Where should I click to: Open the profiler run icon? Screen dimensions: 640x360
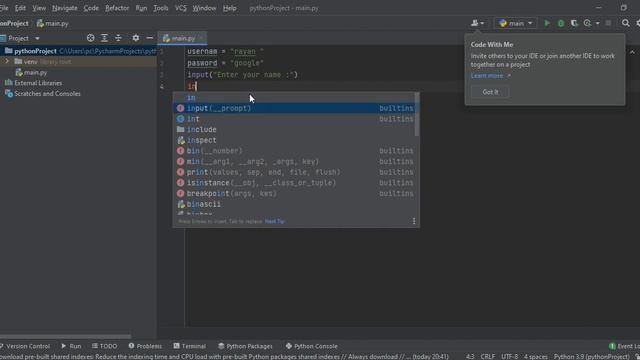588,23
